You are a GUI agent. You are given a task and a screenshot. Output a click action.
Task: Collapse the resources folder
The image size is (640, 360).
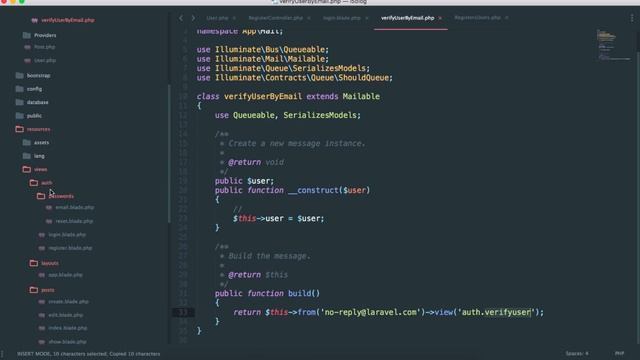point(20,129)
